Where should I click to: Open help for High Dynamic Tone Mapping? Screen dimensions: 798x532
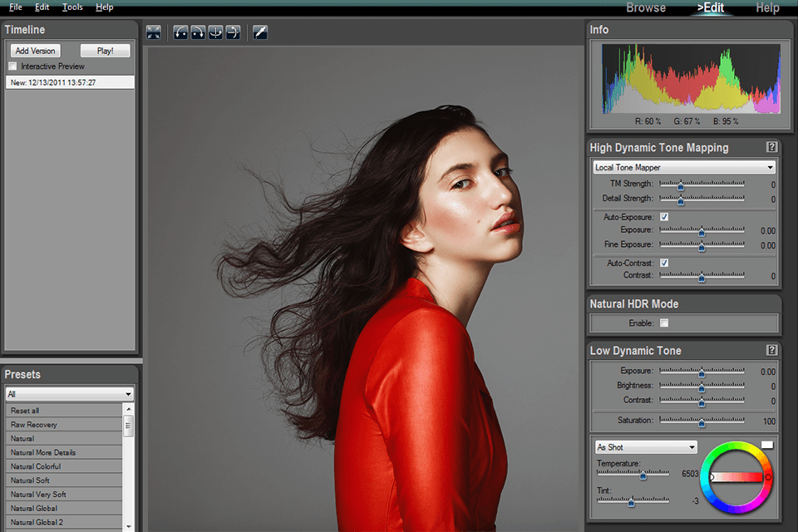pyautogui.click(x=771, y=147)
